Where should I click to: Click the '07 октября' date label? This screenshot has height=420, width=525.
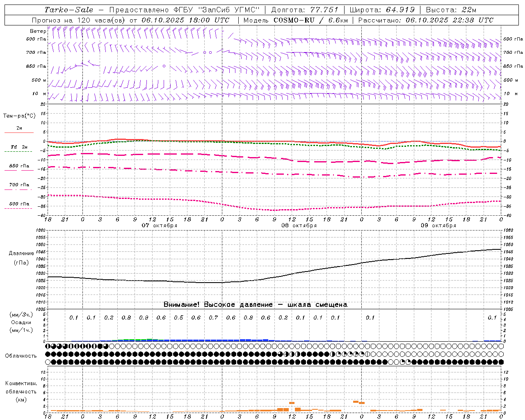tap(160, 226)
